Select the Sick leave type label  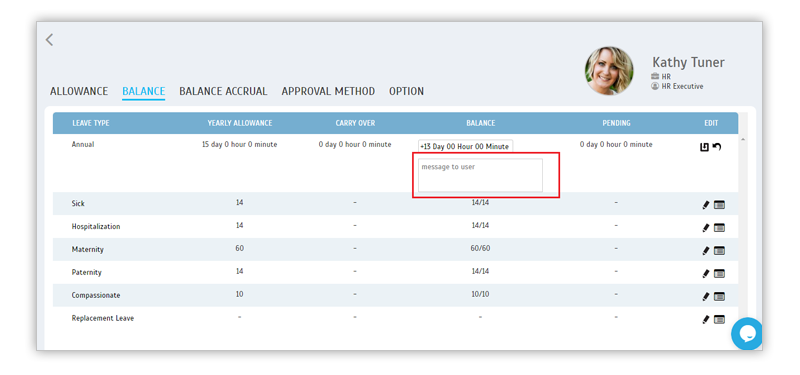tap(78, 204)
